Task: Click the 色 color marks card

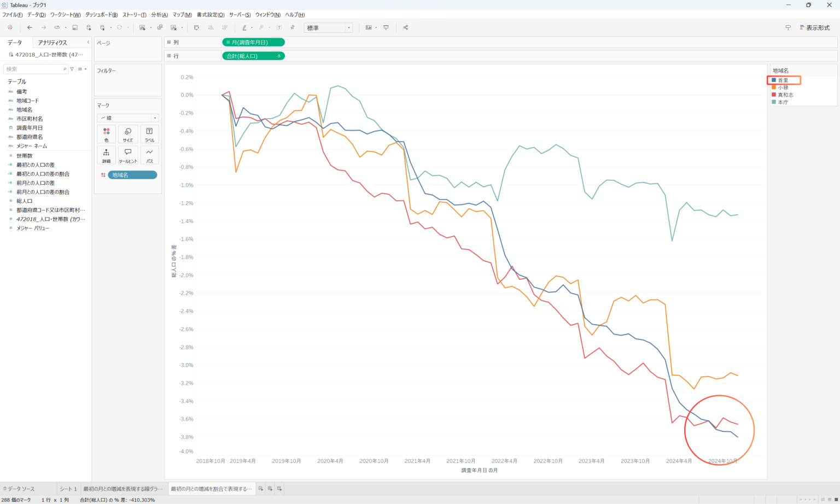Action: (106, 134)
